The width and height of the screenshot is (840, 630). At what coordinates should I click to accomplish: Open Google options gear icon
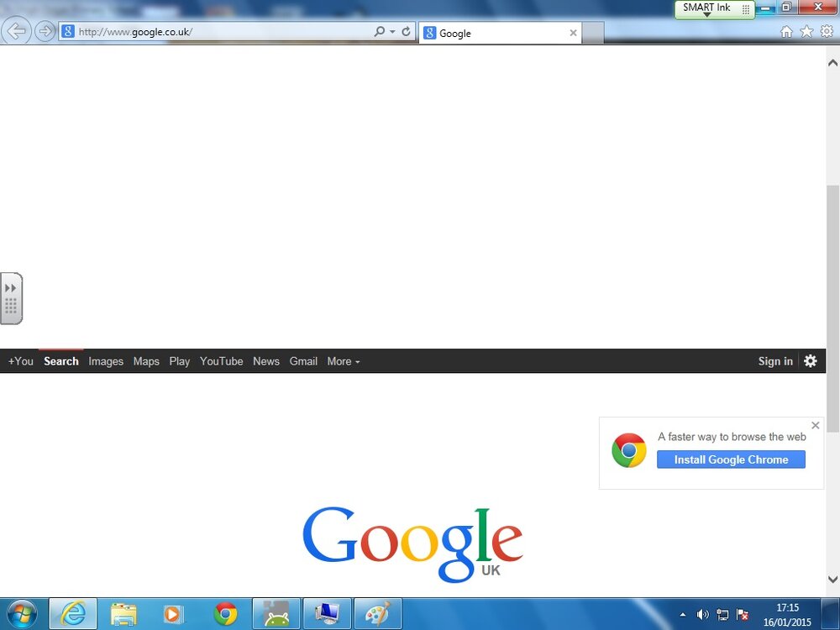point(810,361)
